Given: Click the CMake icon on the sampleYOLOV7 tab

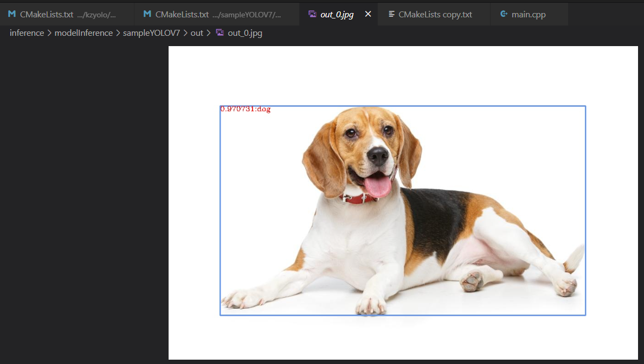Looking at the screenshot, I should 147,14.
